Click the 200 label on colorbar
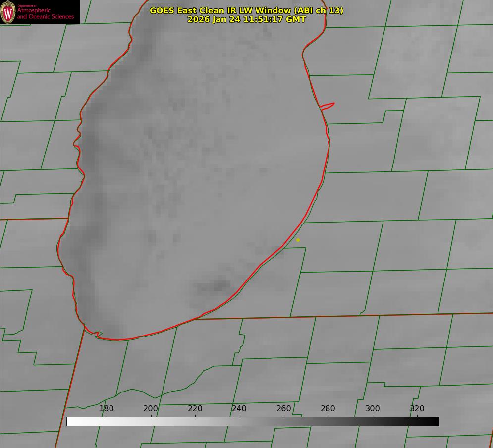The image size is (493, 448). coord(151,408)
